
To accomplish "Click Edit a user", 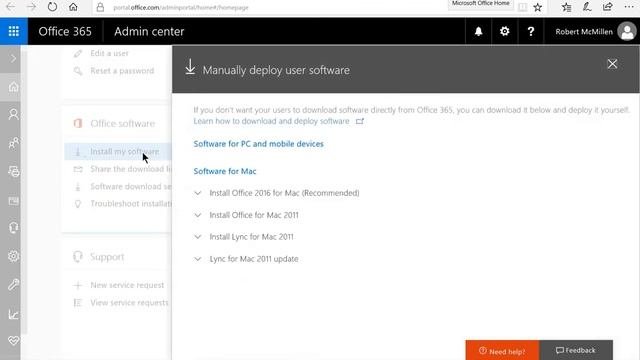I will click(109, 53).
